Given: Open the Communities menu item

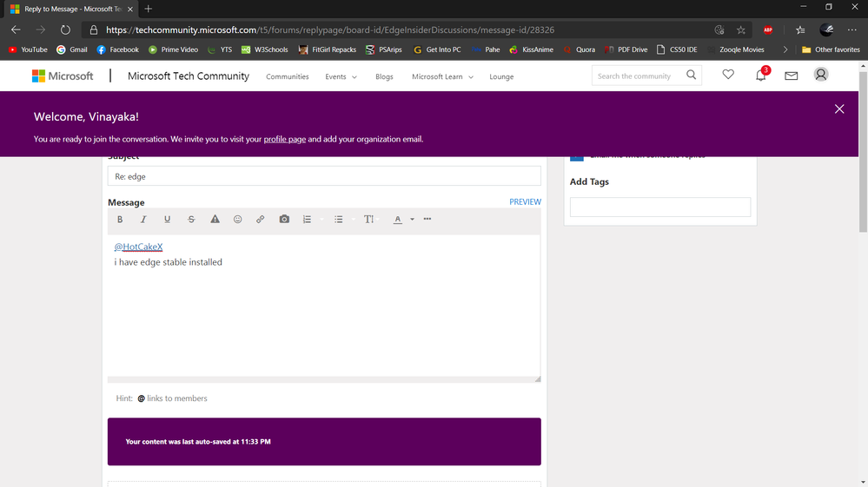Looking at the screenshot, I should click(288, 77).
